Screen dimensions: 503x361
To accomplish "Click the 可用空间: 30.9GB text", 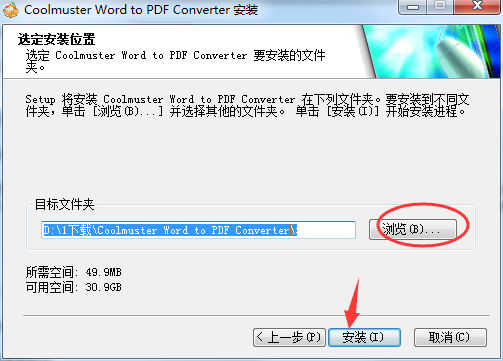I will [x=74, y=287].
